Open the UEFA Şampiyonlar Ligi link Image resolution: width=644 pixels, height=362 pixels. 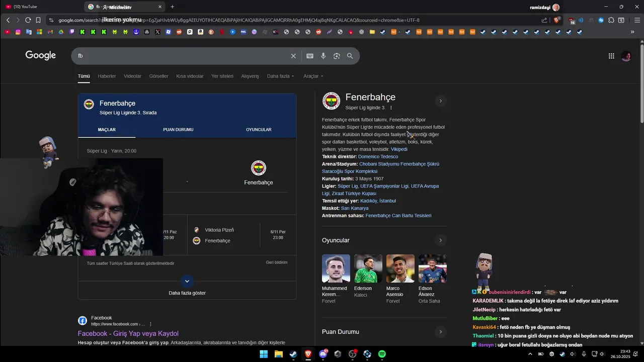(384, 186)
